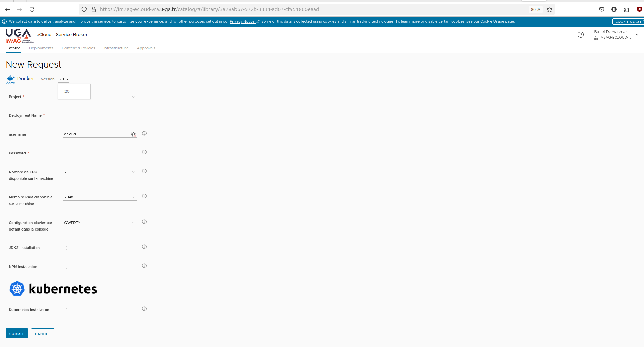Click the Kubernetes helm wheel logo
Image resolution: width=644 pixels, height=347 pixels.
[x=17, y=288]
